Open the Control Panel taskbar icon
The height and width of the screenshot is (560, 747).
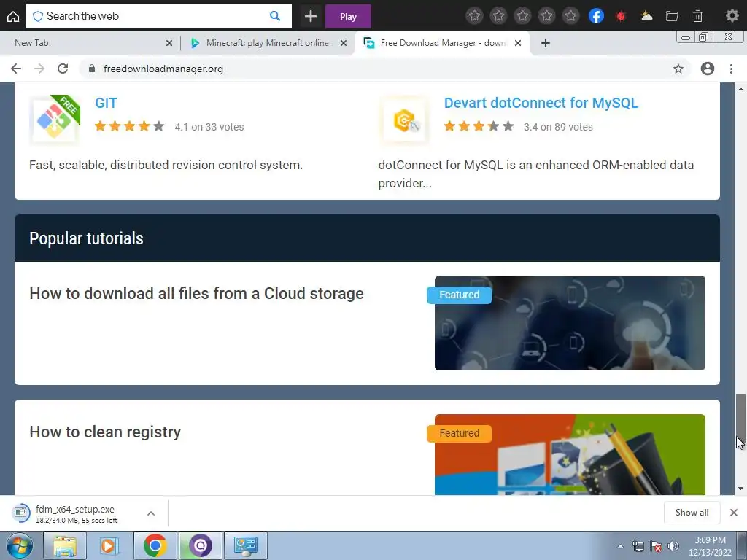tap(246, 545)
